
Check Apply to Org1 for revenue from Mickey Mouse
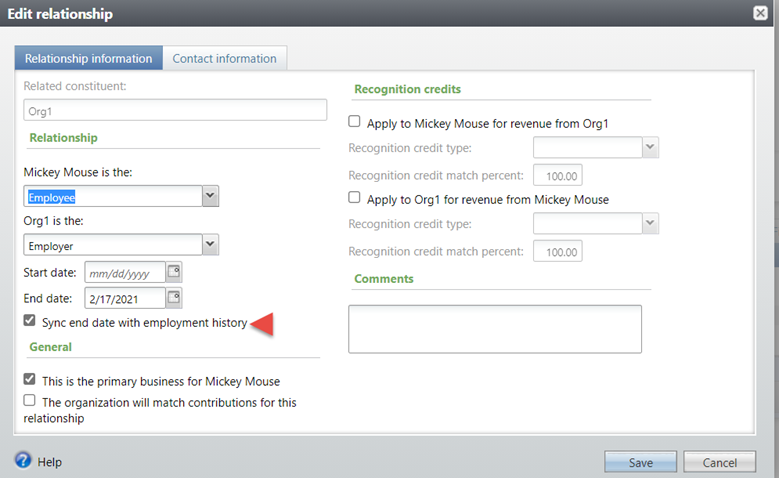click(354, 197)
